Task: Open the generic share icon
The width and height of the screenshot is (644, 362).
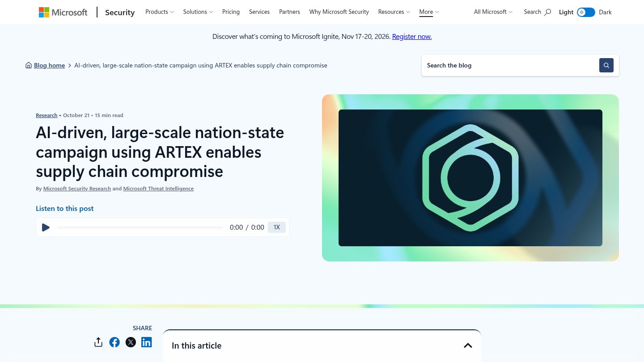Action: [98, 342]
